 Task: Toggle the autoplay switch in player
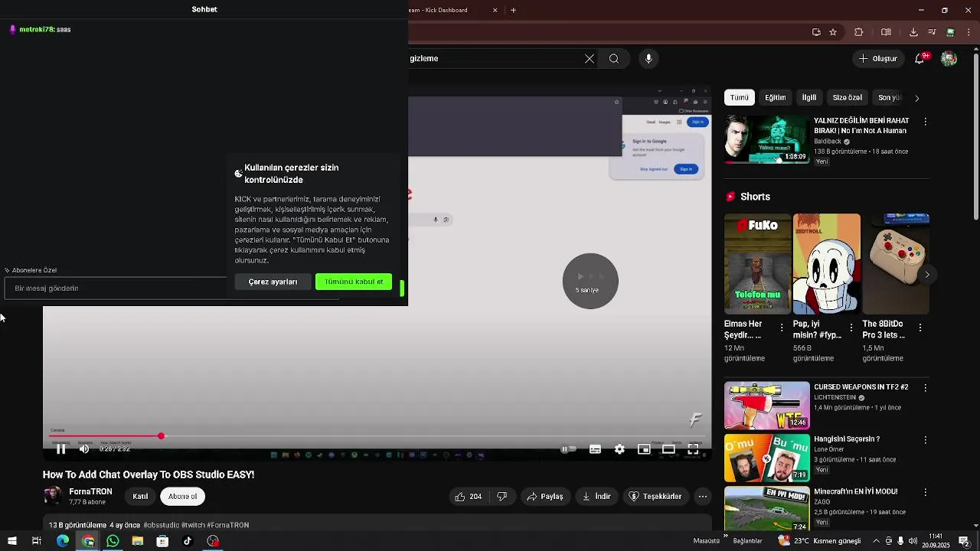pos(569,449)
